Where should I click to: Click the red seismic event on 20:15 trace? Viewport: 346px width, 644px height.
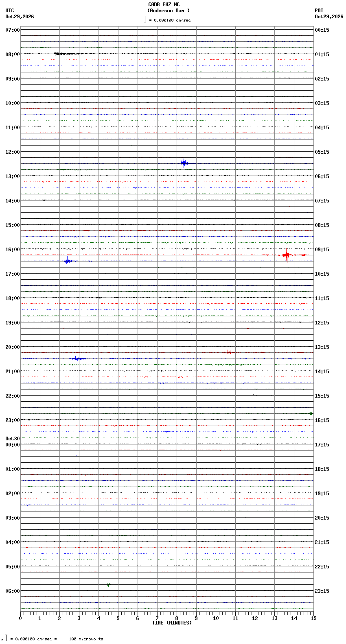pos(229,352)
